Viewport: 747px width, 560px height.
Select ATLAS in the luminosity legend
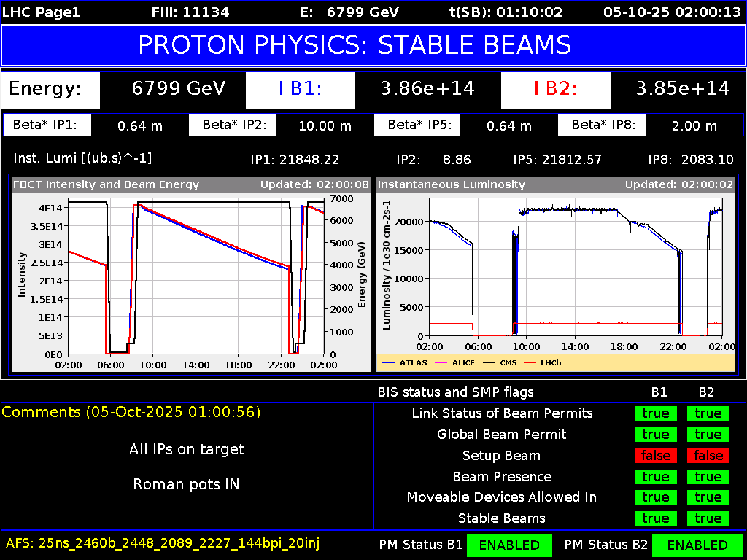coord(413,362)
